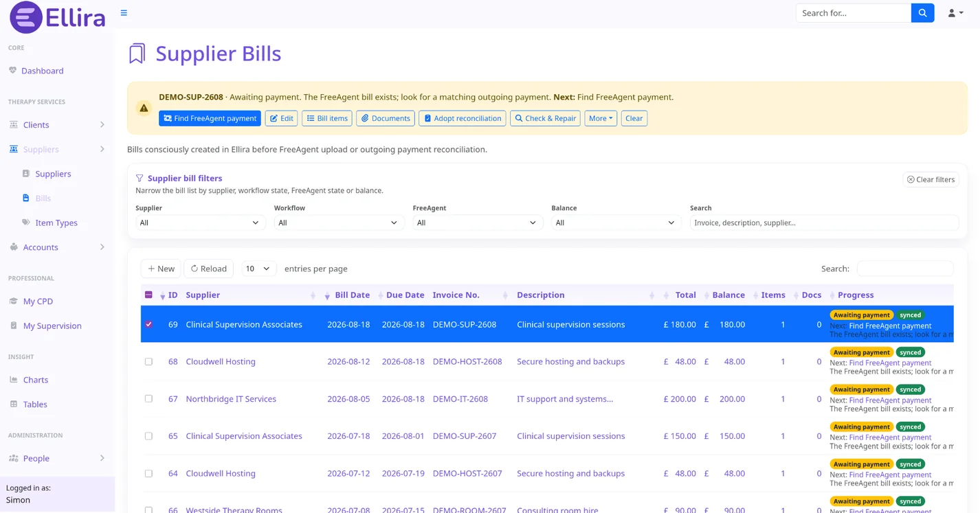
Task: Sort by Description column header
Action: point(541,295)
